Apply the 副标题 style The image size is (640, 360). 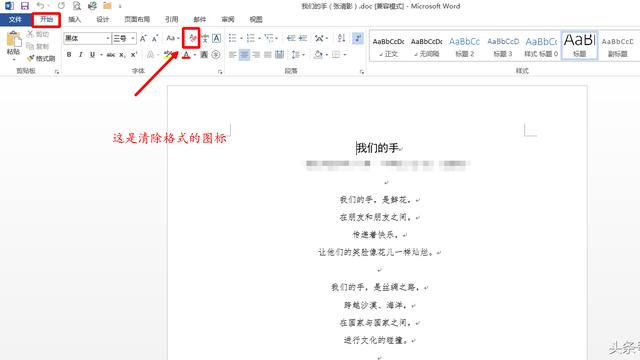[x=618, y=47]
